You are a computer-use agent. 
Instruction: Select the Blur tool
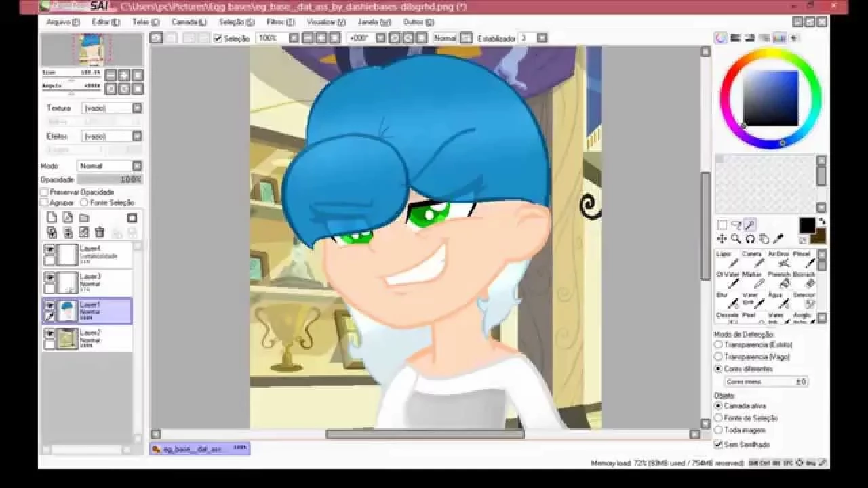(x=727, y=300)
